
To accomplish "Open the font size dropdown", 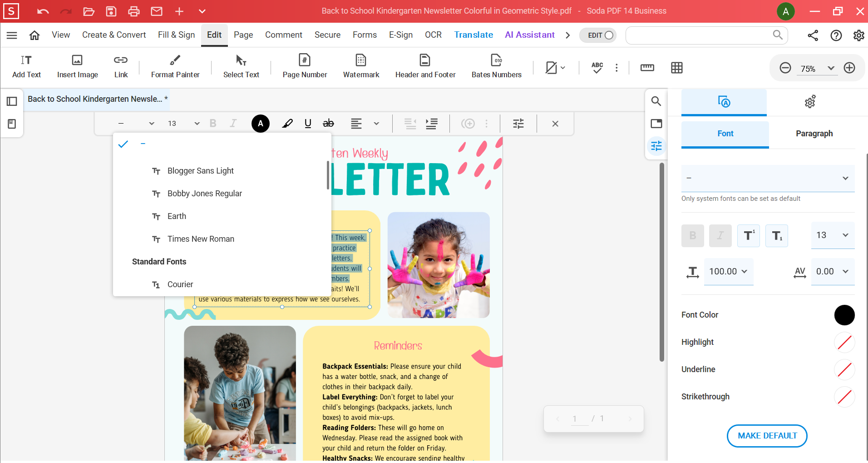I will (196, 123).
